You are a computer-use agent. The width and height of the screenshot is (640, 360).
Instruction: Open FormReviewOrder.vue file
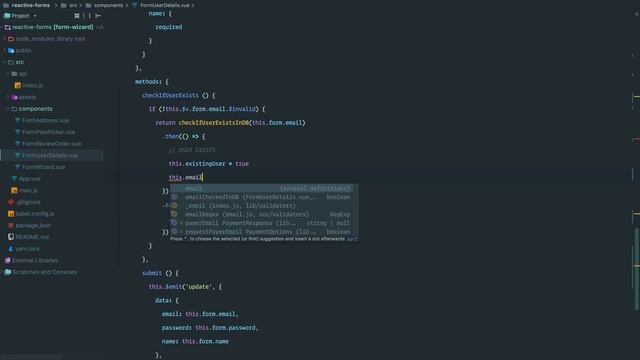(51, 144)
